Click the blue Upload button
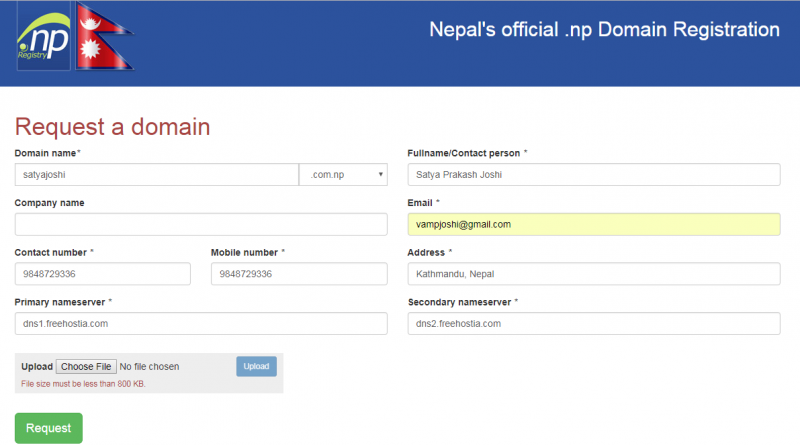The height and width of the screenshot is (445, 800). 256,366
